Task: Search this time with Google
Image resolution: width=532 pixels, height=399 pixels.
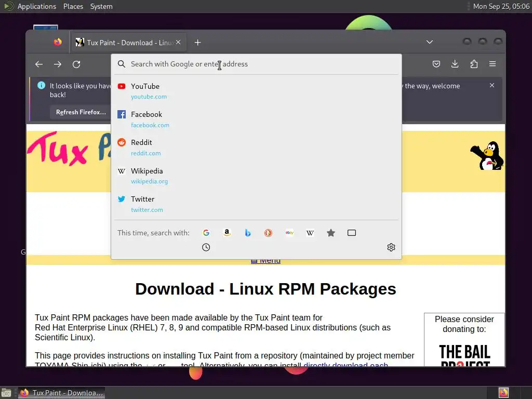Action: coord(206,233)
